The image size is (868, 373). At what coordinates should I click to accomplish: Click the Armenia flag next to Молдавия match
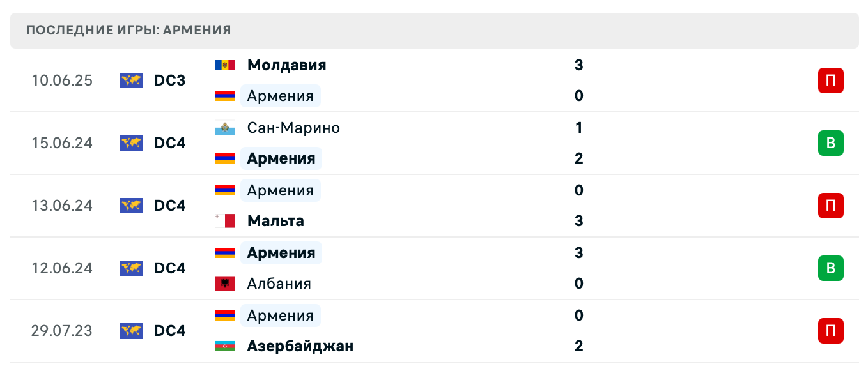pyautogui.click(x=225, y=96)
